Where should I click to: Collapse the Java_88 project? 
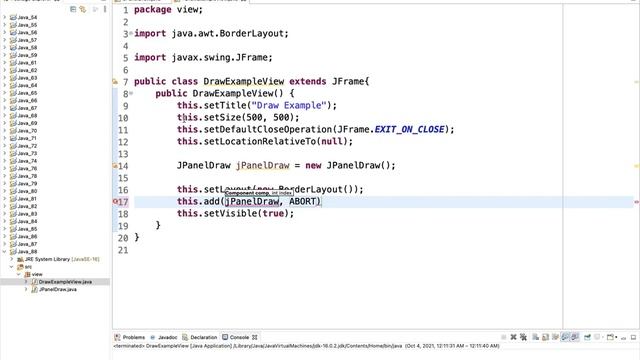click(x=4, y=251)
